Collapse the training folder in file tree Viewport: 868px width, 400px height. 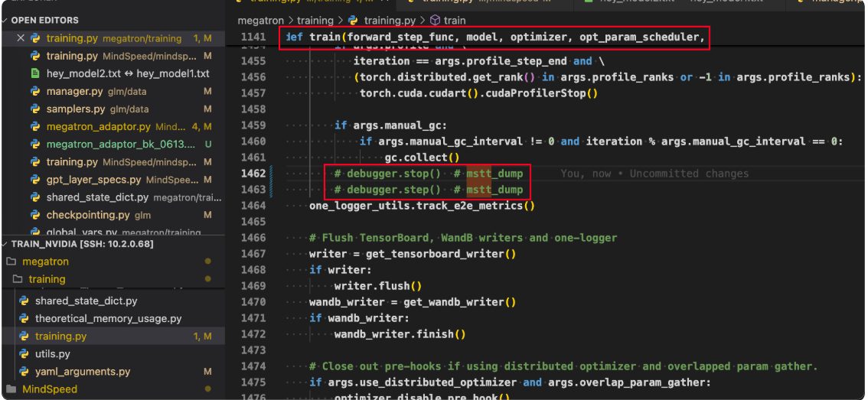pos(47,279)
